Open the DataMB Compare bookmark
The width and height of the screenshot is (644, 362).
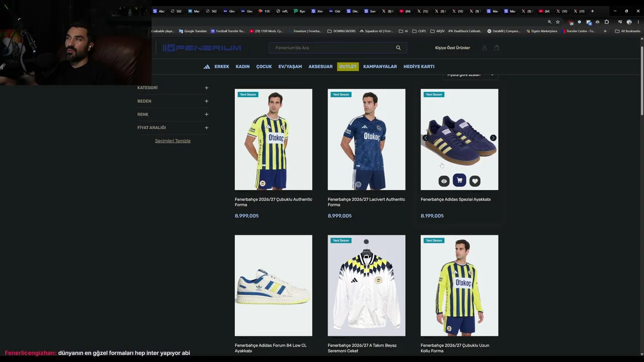point(504,31)
